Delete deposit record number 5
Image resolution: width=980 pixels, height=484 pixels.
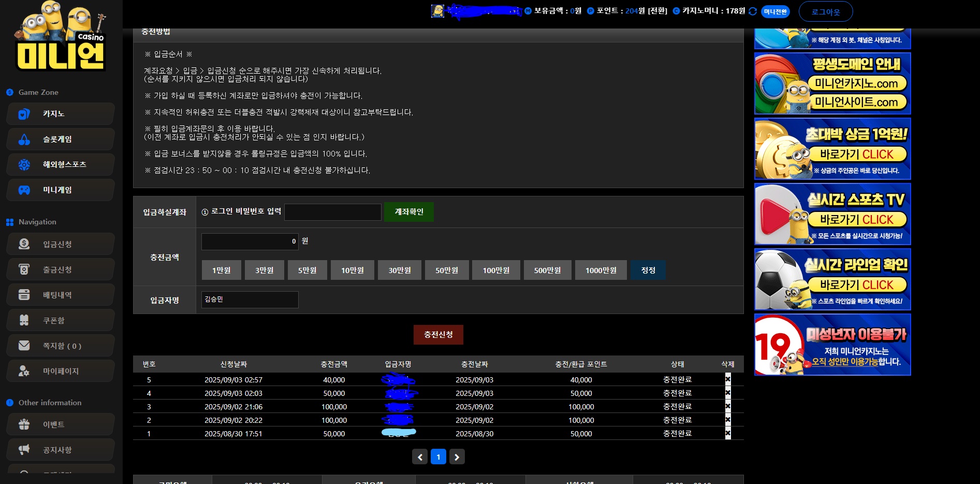click(728, 379)
